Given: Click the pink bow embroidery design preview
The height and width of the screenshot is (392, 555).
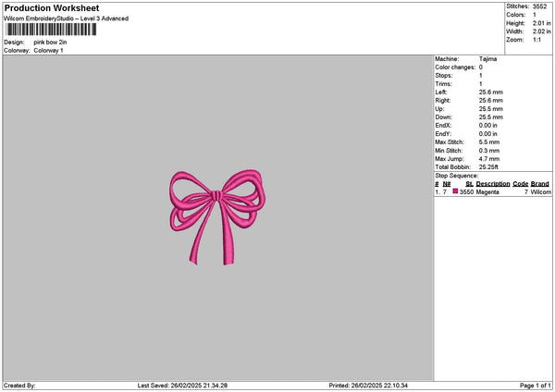Looking at the screenshot, I should pos(217,217).
